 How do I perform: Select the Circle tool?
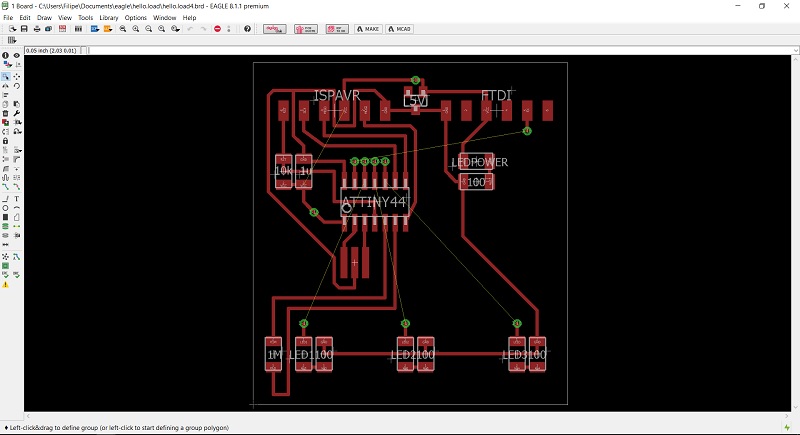click(6, 208)
